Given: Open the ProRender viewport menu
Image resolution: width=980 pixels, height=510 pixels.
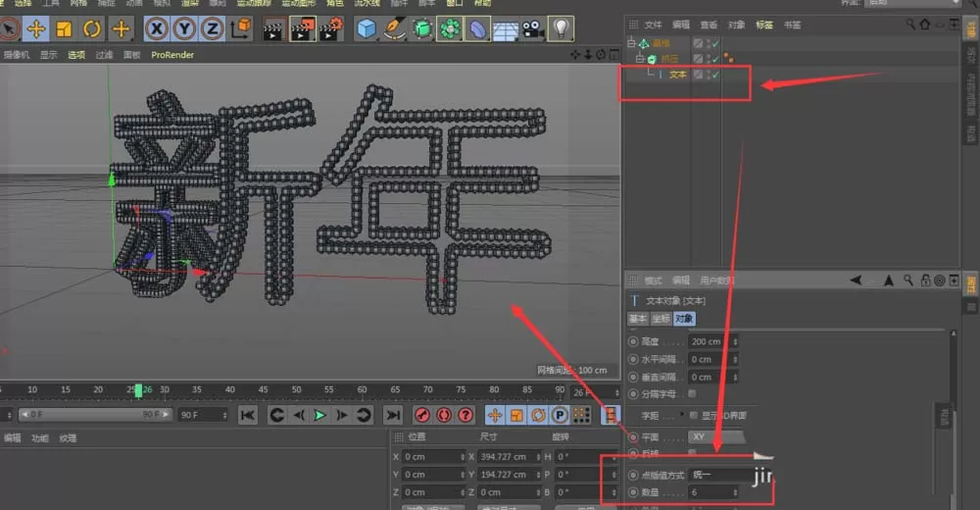Looking at the screenshot, I should [172, 55].
